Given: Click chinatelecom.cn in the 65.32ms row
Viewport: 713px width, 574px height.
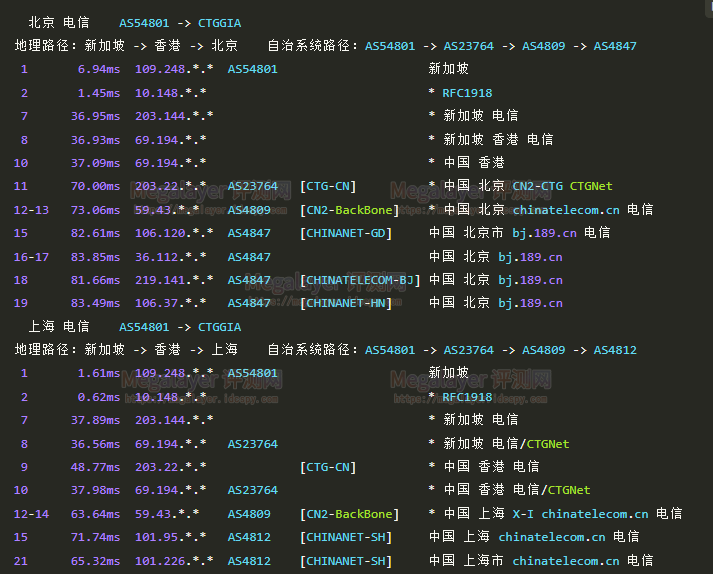Looking at the screenshot, I should [566, 561].
